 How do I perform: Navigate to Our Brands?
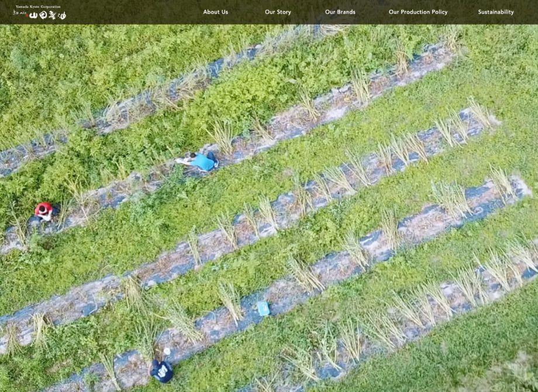click(339, 12)
